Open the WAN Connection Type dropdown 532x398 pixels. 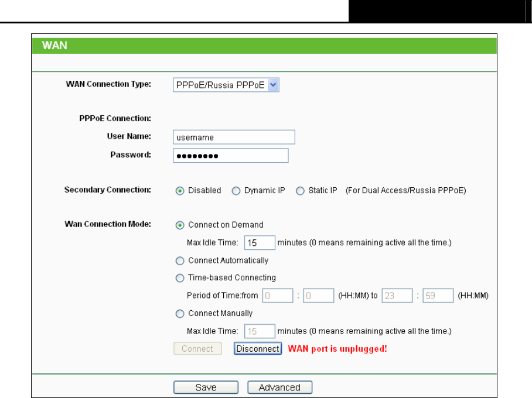click(226, 85)
